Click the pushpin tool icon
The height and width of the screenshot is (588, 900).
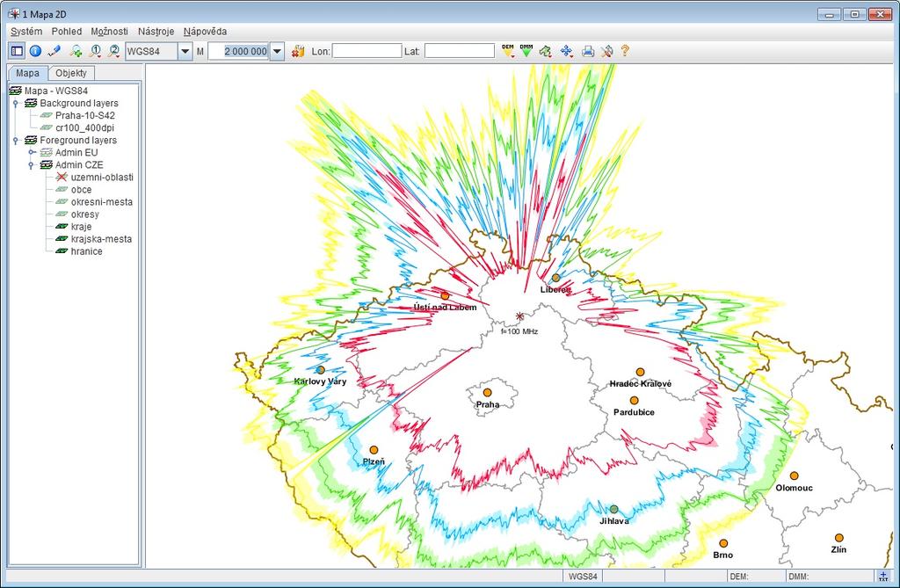point(606,51)
